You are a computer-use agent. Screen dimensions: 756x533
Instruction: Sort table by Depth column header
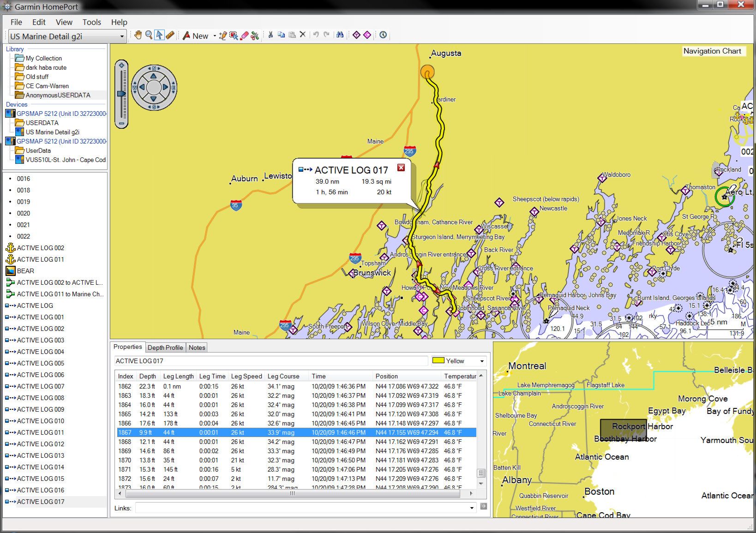pyautogui.click(x=148, y=376)
